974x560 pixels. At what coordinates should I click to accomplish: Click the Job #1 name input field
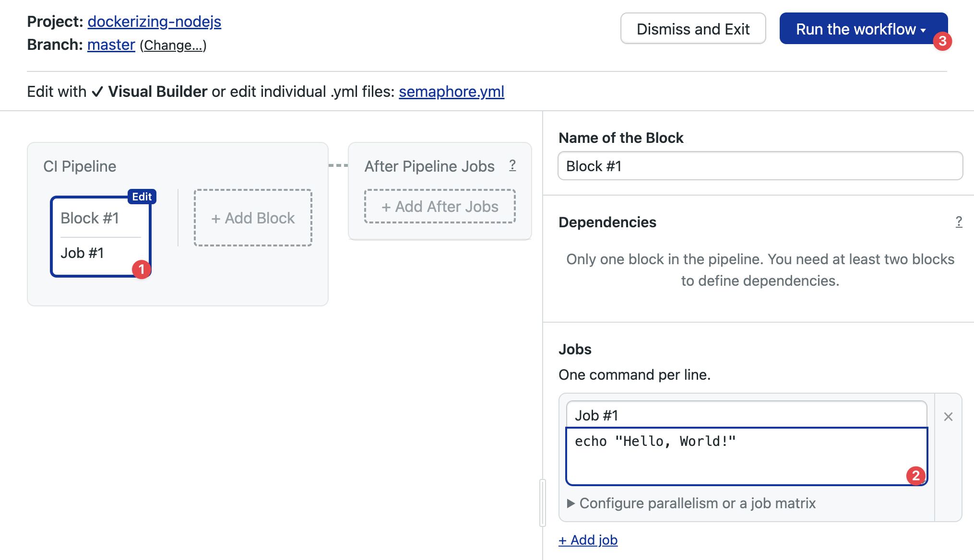[745, 414]
